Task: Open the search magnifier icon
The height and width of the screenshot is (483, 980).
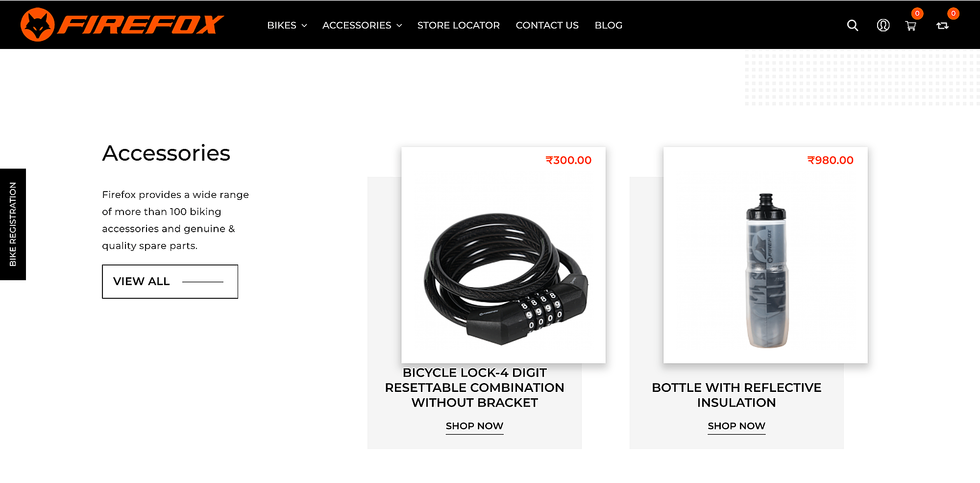Action: tap(852, 25)
